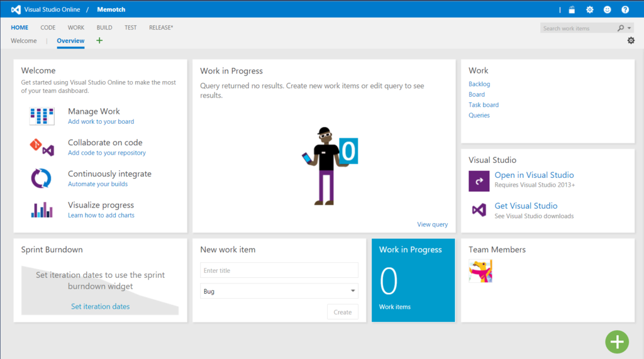Screen dimensions: 644x359
Task: Go to the HOME hub
Action: 19,28
